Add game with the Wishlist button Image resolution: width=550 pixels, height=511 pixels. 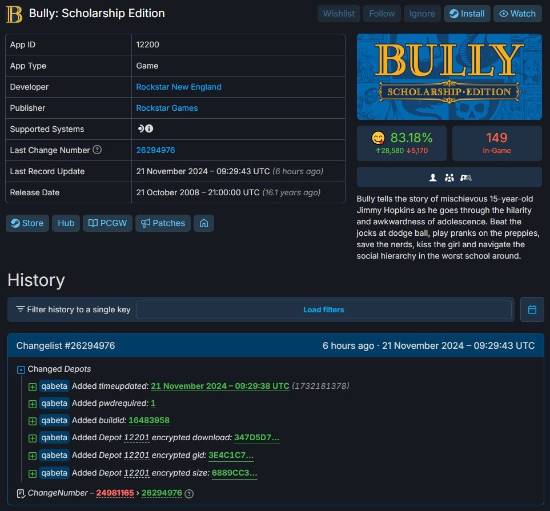(x=339, y=14)
